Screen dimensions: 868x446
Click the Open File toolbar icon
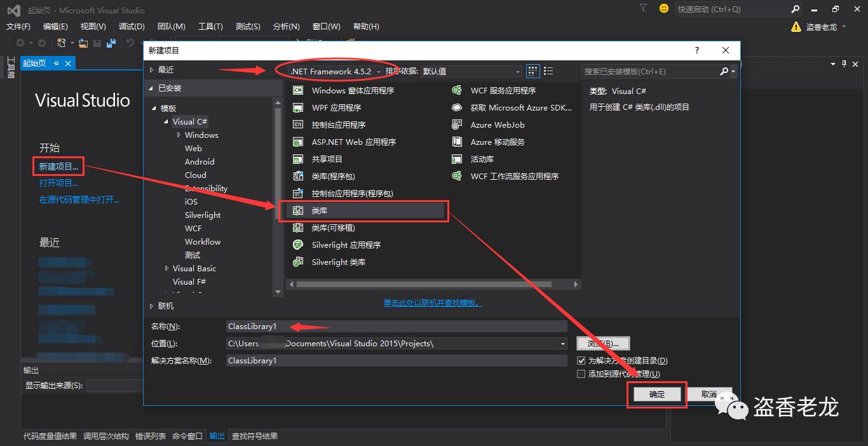83,43
